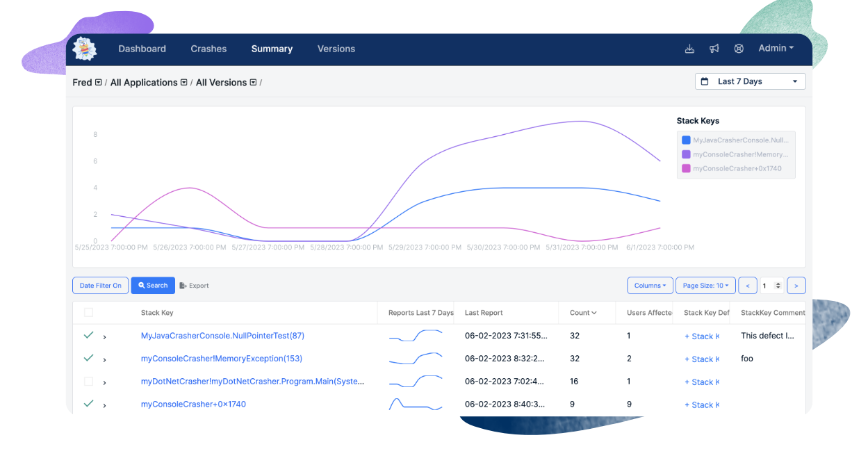This screenshot has height=449, width=868.
Task: Expand the MyJavaCrasherConsole.NullPointerTest row
Action: 105,337
